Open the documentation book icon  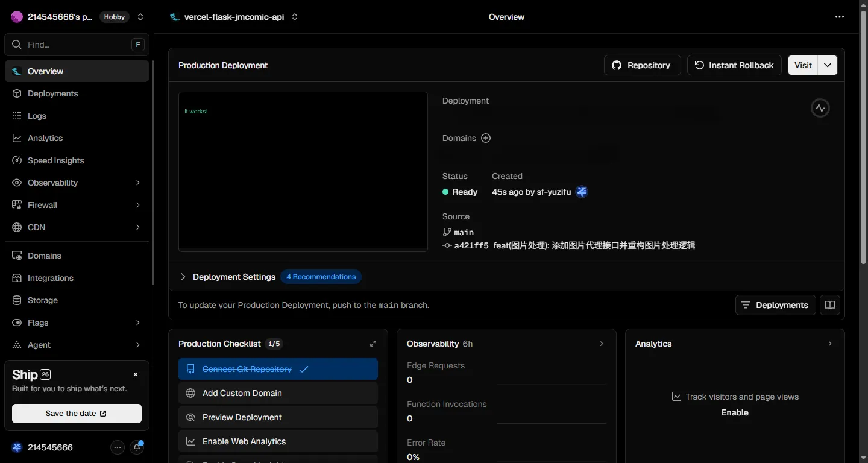[x=830, y=305]
